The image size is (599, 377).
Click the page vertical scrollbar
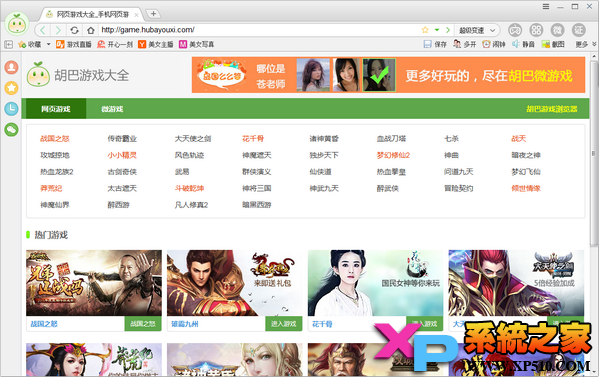[x=594, y=153]
